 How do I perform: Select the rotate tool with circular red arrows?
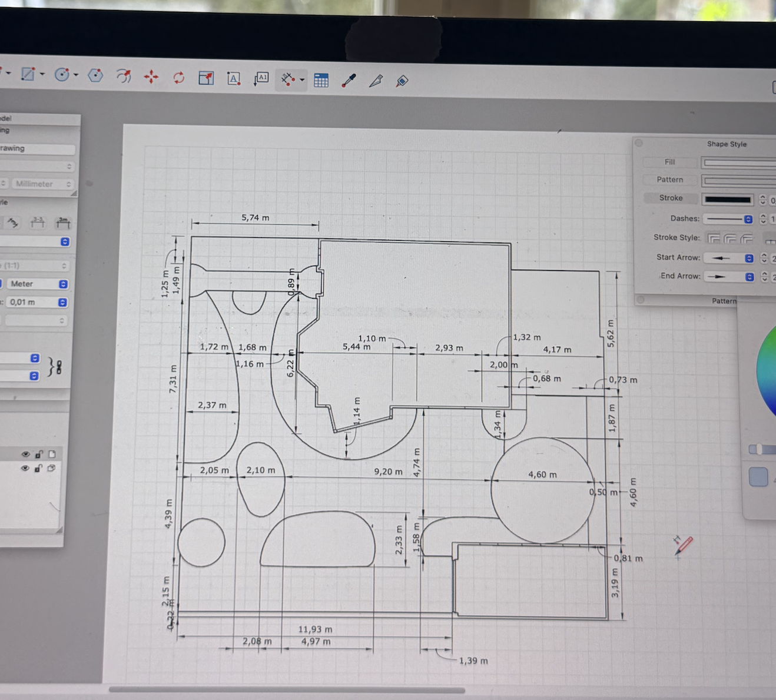click(179, 77)
